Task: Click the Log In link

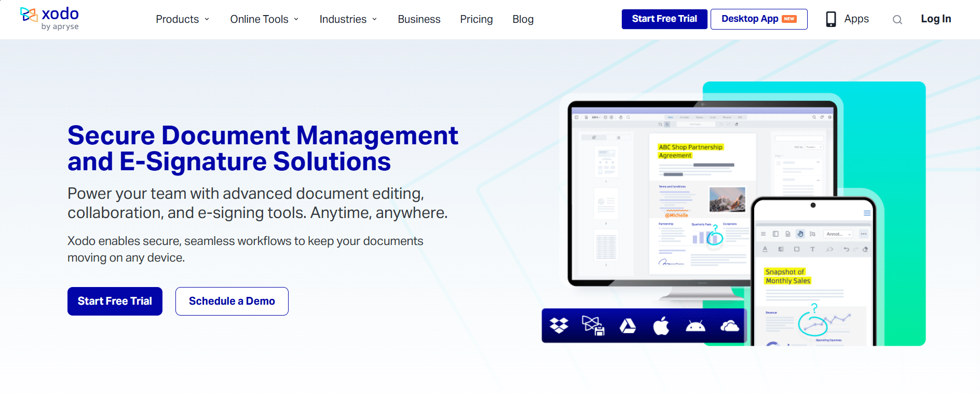Action: pos(935,19)
